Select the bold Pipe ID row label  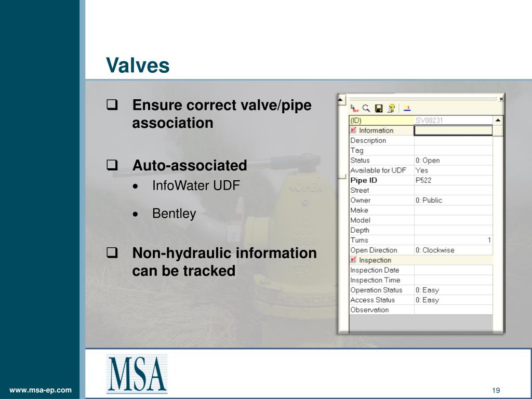click(x=382, y=180)
